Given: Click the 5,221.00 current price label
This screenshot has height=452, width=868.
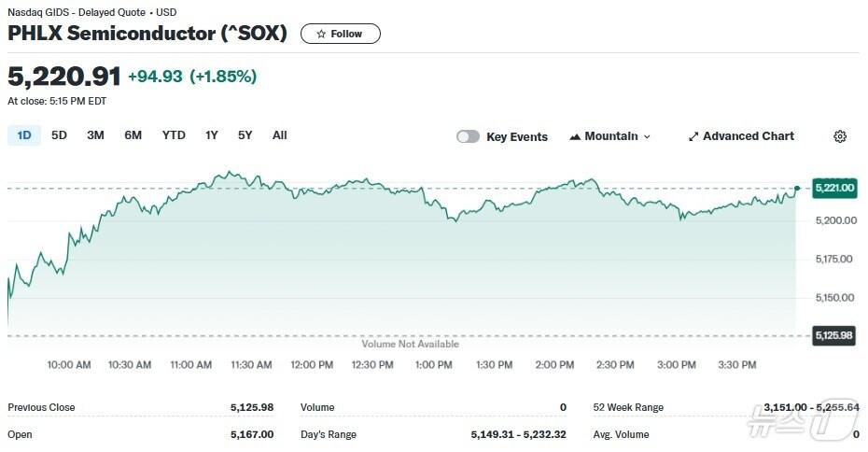Looking at the screenshot, I should point(834,188).
